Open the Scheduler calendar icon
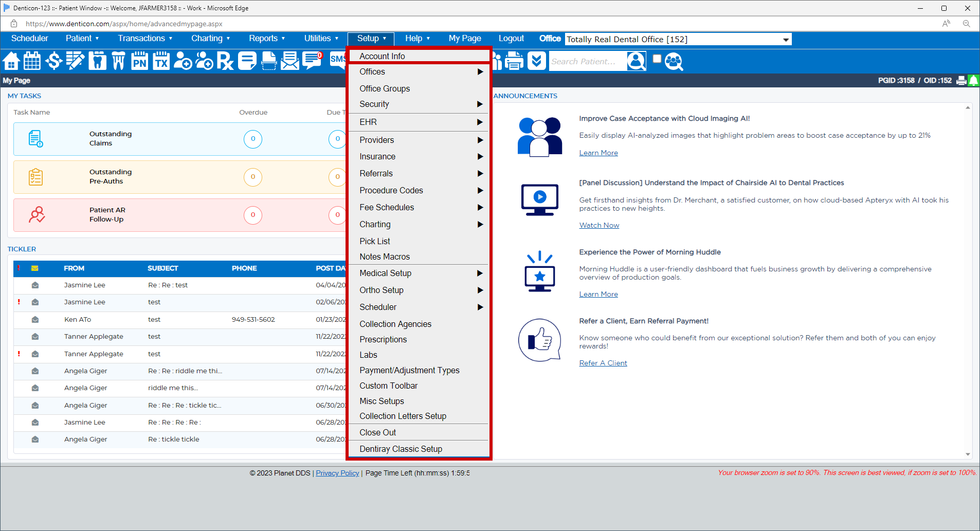The image size is (980, 531). 32,61
